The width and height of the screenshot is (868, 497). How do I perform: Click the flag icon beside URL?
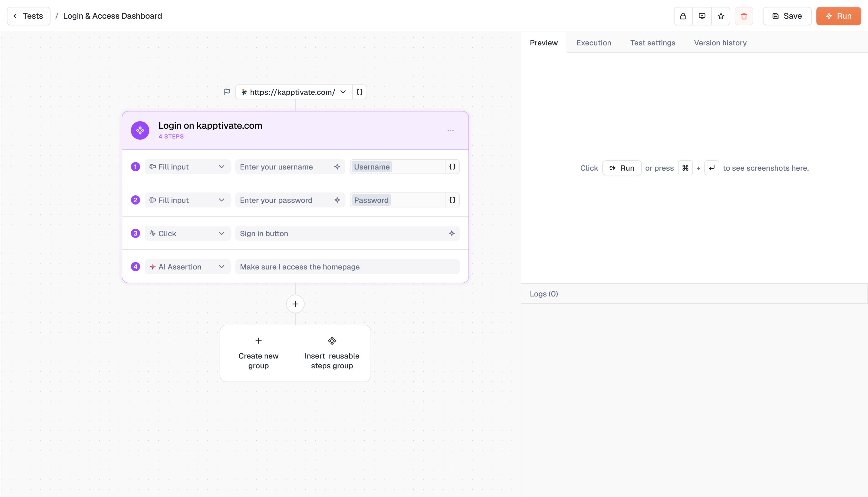tap(227, 92)
